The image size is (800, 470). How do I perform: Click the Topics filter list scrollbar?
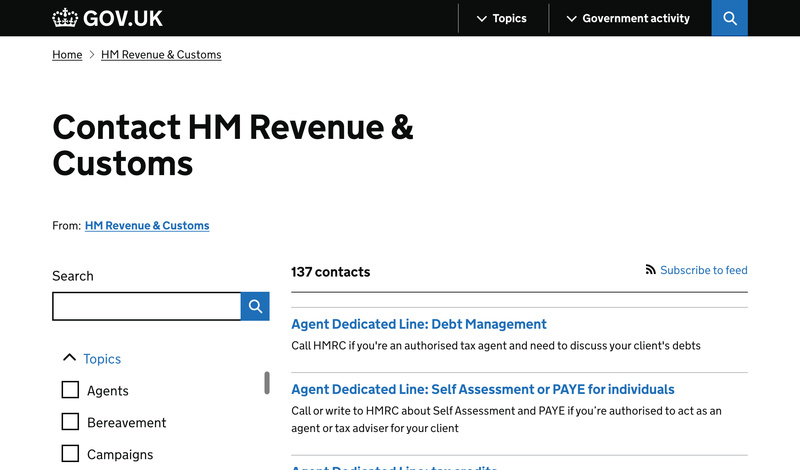tap(267, 383)
